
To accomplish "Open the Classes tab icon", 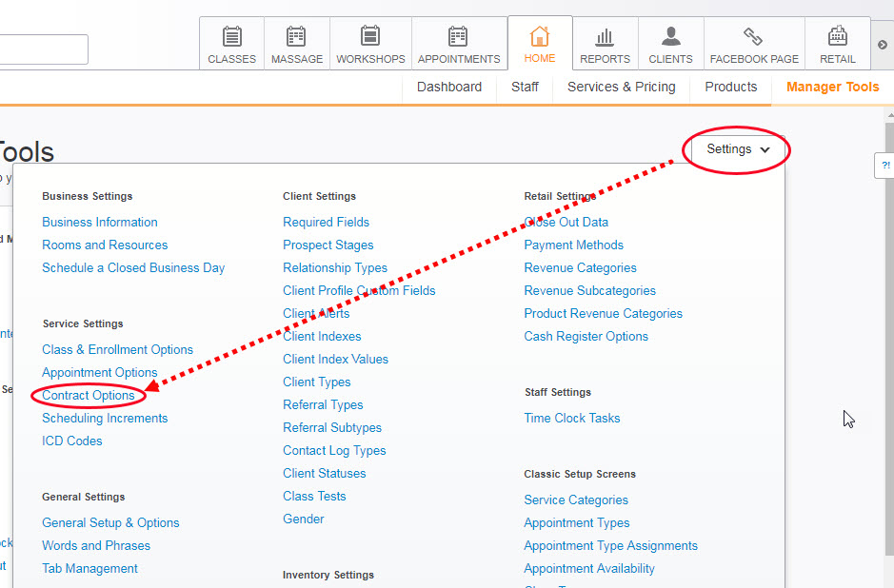I will tap(232, 44).
